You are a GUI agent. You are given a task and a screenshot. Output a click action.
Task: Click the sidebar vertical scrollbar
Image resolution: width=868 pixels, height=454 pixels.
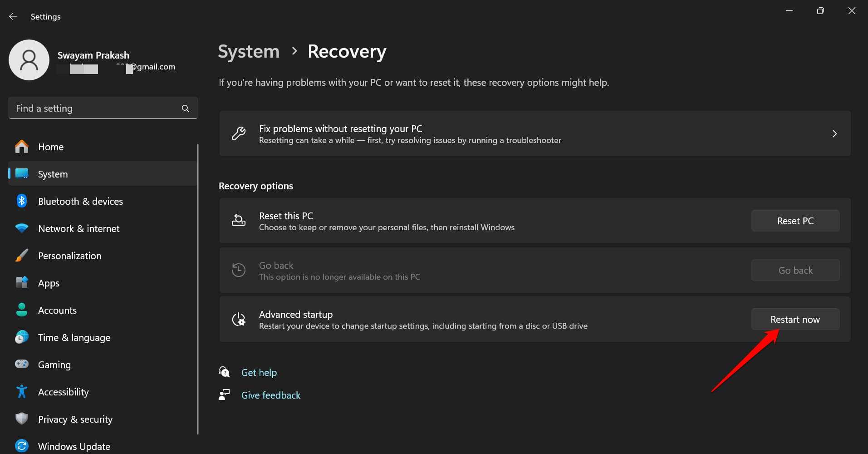click(198, 289)
